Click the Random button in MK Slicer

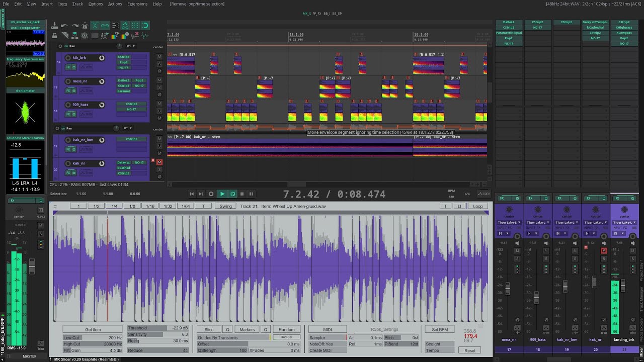tap(286, 330)
